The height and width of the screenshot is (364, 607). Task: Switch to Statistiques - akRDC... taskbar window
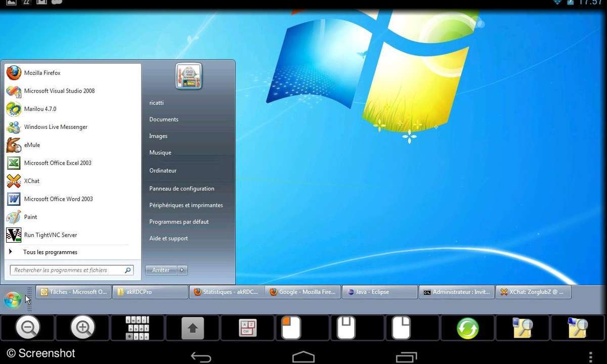(227, 292)
